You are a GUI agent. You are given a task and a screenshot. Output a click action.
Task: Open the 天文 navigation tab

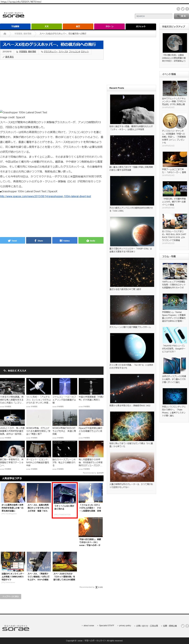47,26
